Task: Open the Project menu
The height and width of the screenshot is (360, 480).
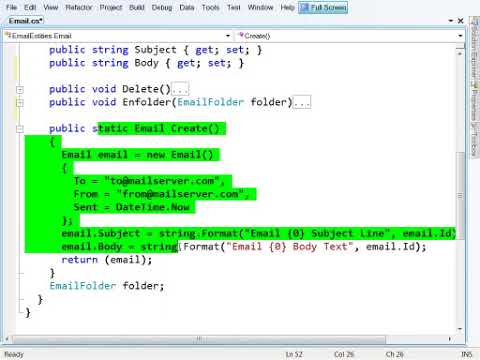Action: pyautogui.click(x=111, y=7)
